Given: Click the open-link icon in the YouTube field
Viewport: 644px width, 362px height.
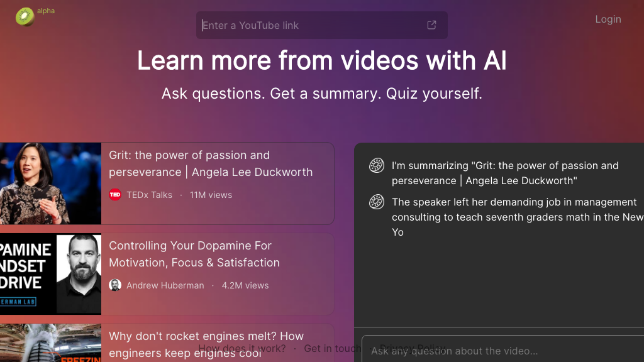Looking at the screenshot, I should (x=431, y=25).
